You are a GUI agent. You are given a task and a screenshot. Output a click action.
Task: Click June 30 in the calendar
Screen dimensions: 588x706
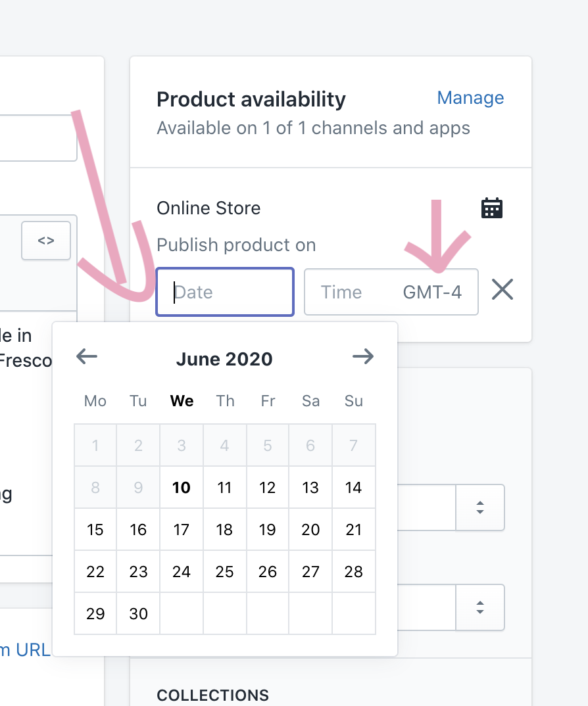138,614
